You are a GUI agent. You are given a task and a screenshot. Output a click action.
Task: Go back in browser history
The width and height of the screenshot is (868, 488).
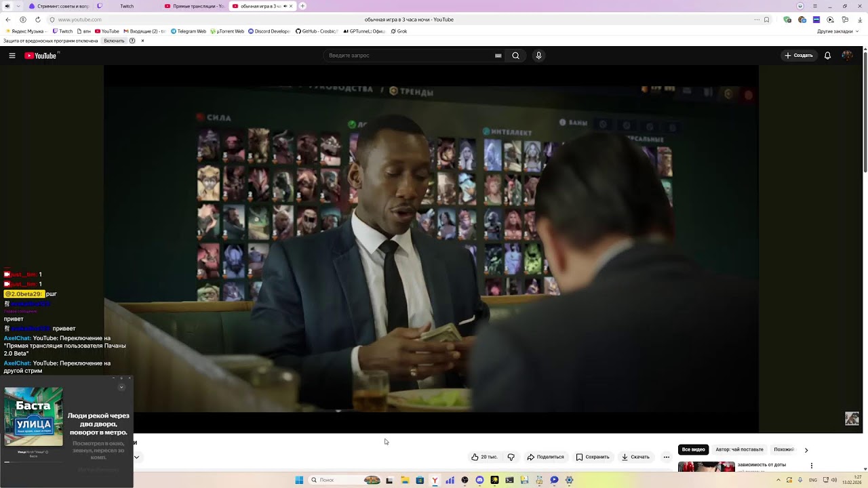8,20
